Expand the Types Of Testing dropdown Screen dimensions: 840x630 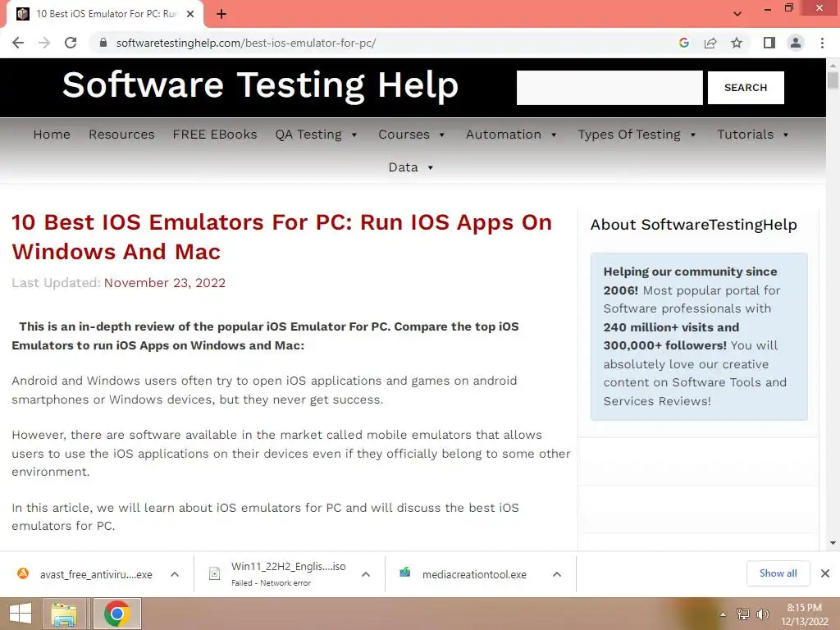637,135
